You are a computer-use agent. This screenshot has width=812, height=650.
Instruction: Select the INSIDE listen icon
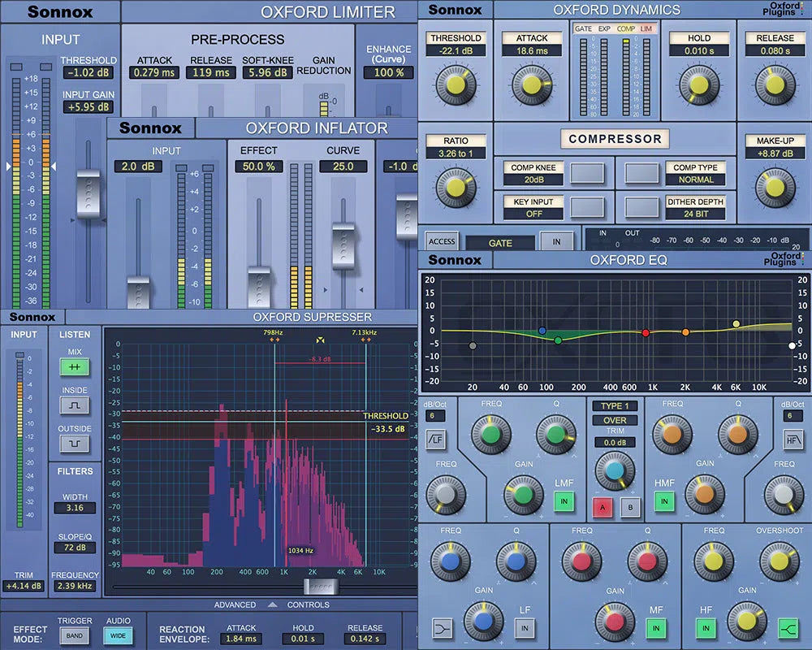[75, 404]
